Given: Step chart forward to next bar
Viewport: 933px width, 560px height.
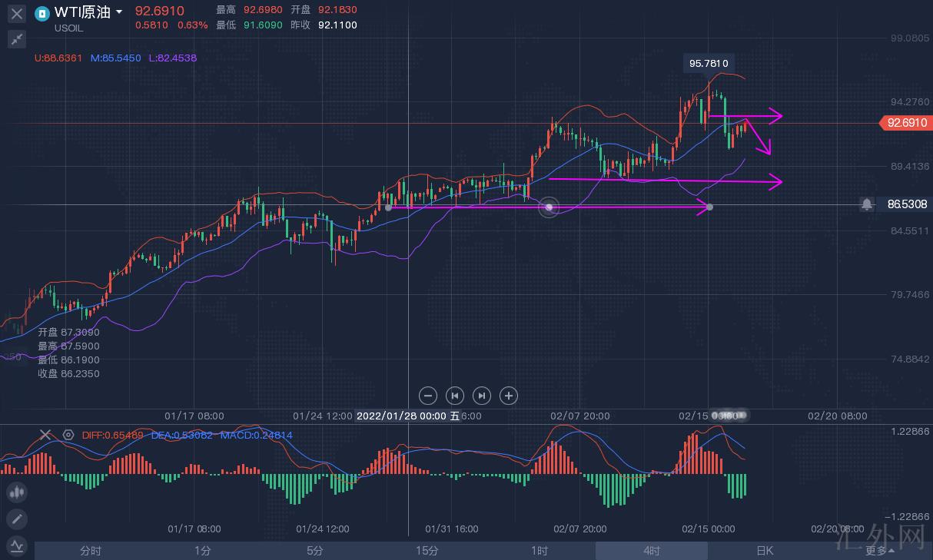Looking at the screenshot, I should tap(482, 396).
